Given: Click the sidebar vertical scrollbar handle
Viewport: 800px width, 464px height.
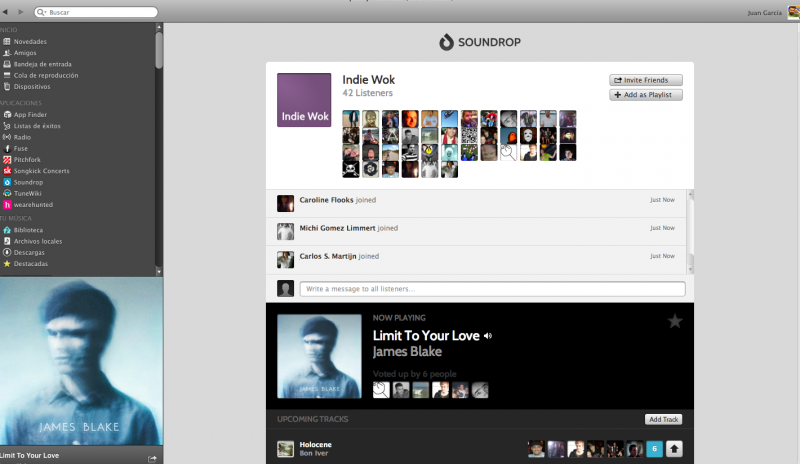Looking at the screenshot, I should coord(159,50).
